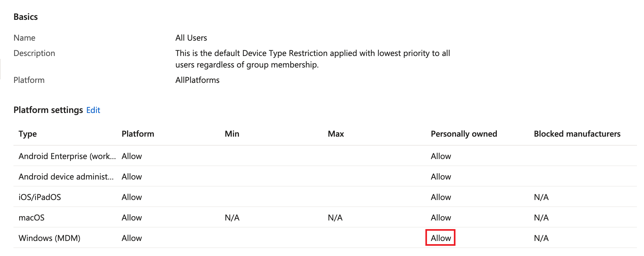The height and width of the screenshot is (256, 644).
Task: Click iOS/iPadOS Blocked manufacturers N/A value
Action: (541, 197)
